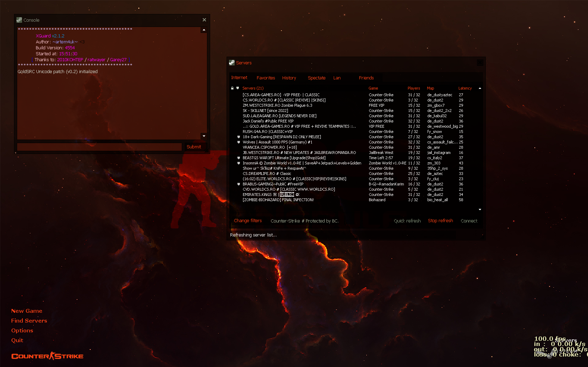Select InsomniA Zombie World v1.0-RE server
The height and width of the screenshot is (367, 588).
[354, 163]
